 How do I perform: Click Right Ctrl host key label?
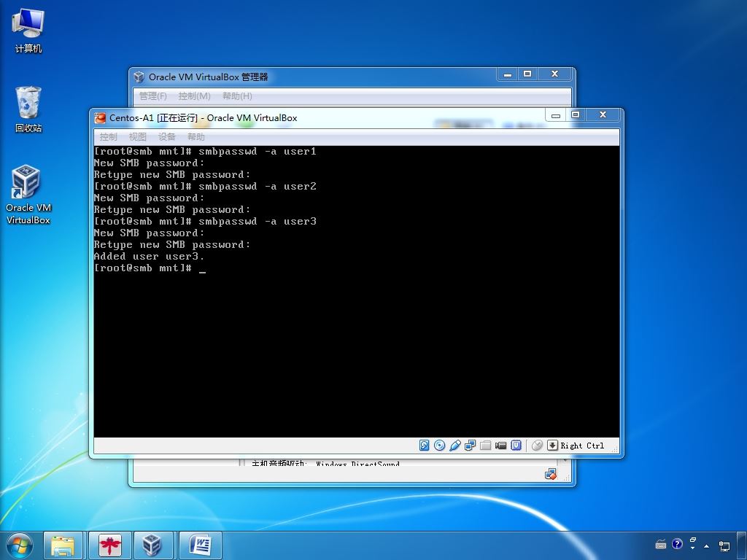tap(582, 446)
